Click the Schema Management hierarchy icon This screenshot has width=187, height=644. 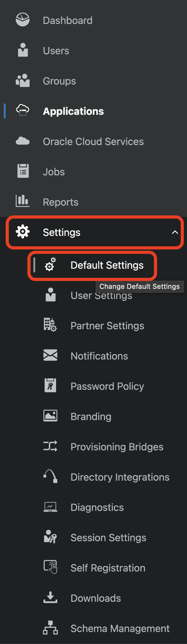coord(50,628)
